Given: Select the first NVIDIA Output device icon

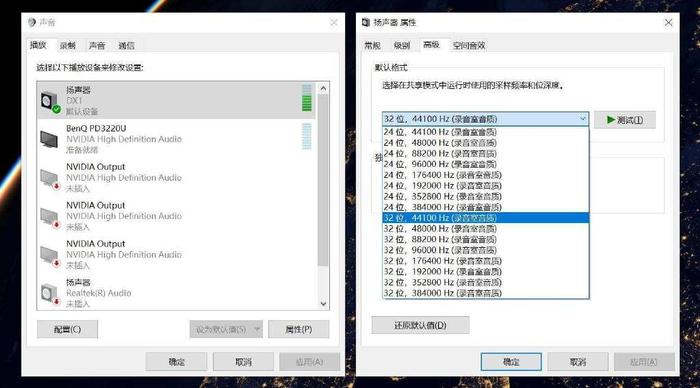Looking at the screenshot, I should click(50, 179).
